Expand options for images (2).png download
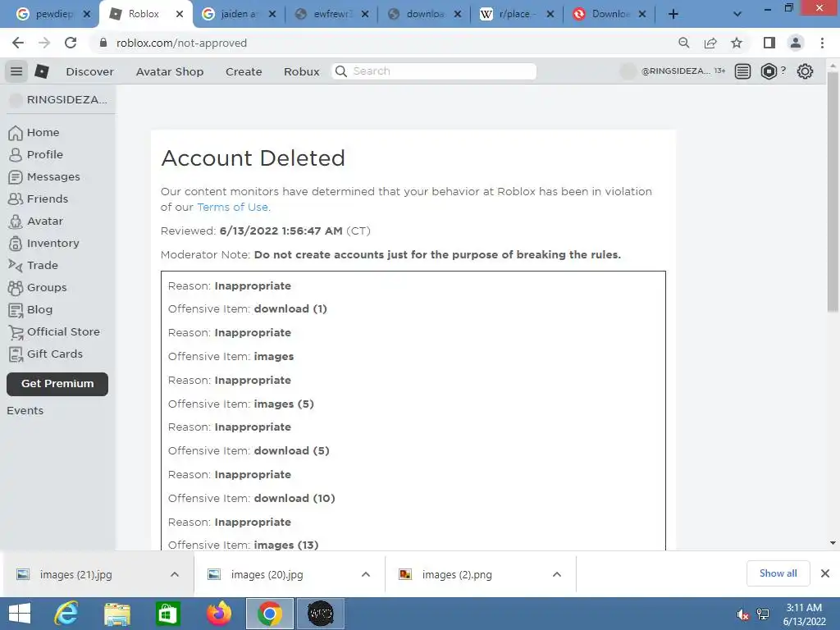 click(557, 574)
